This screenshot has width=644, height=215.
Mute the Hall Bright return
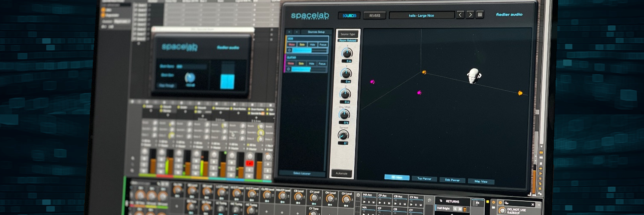pyautogui.click(x=460, y=209)
